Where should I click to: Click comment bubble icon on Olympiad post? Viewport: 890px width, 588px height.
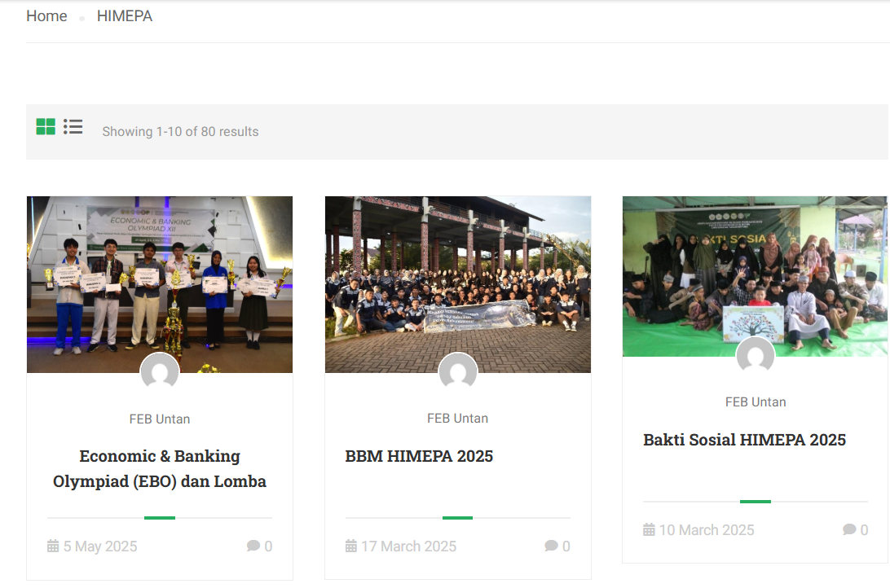click(253, 546)
